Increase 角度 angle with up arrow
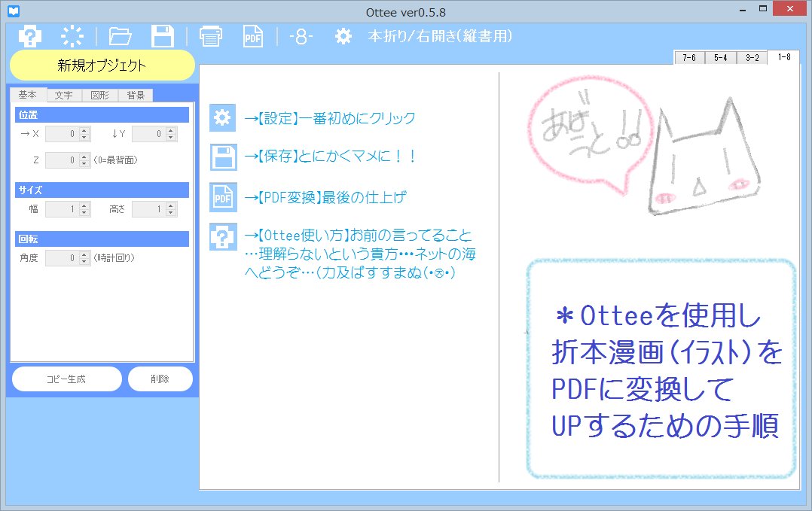Viewport: 812px width, 511px height. (x=84, y=254)
